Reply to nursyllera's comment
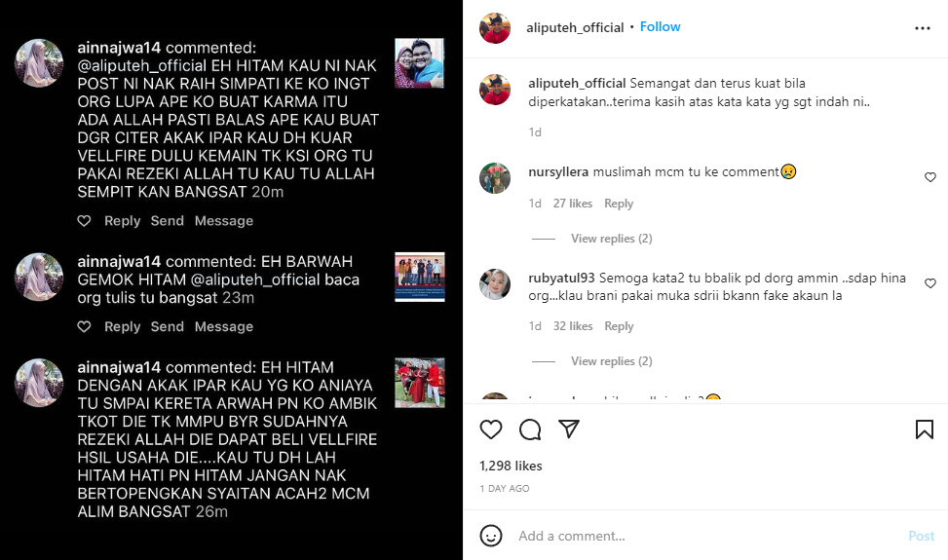 click(x=619, y=204)
